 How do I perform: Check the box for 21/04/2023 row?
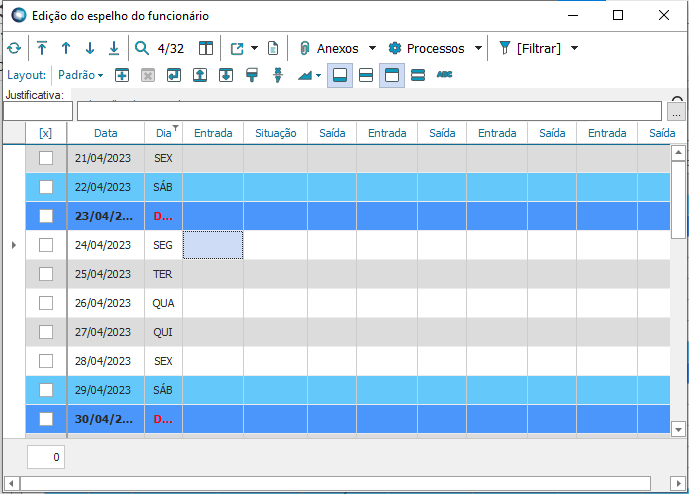[x=46, y=158]
